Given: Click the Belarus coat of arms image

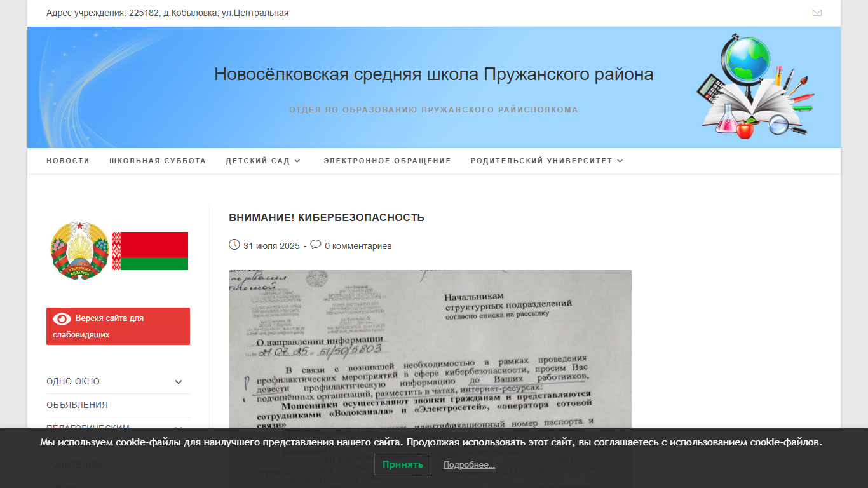Looking at the screenshot, I should pyautogui.click(x=80, y=250).
